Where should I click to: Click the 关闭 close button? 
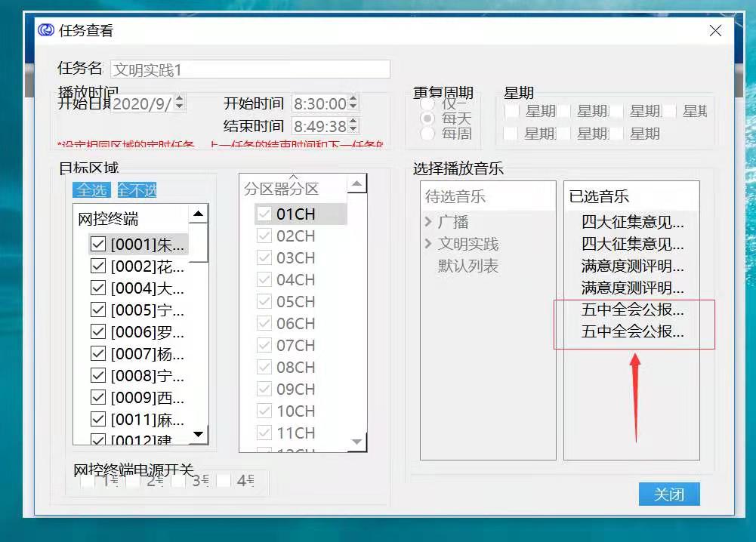(669, 494)
